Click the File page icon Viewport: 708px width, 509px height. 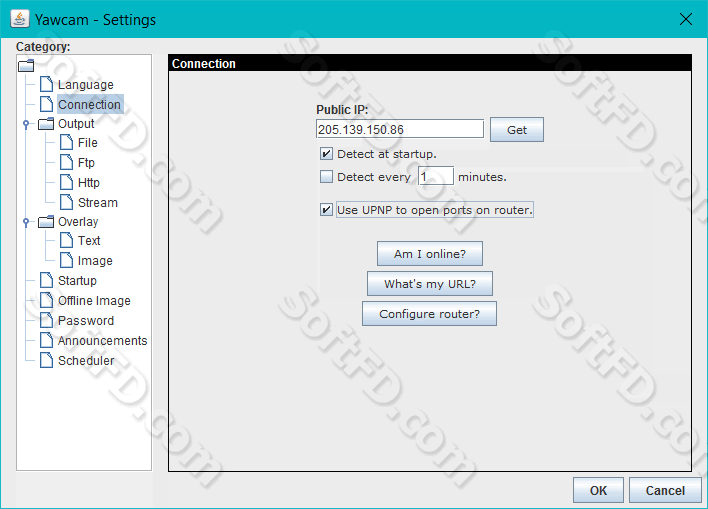66,142
